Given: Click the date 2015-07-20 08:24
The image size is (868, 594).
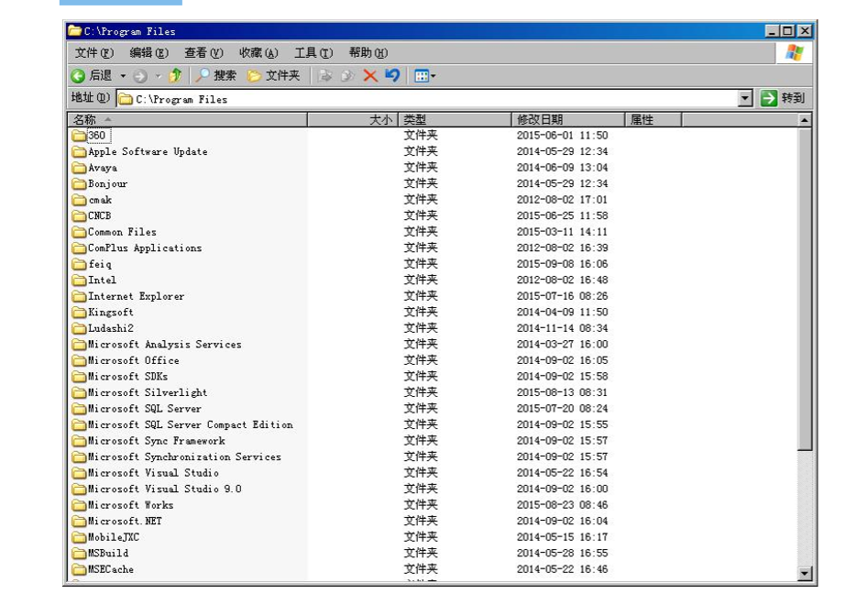Looking at the screenshot, I should click(562, 409).
